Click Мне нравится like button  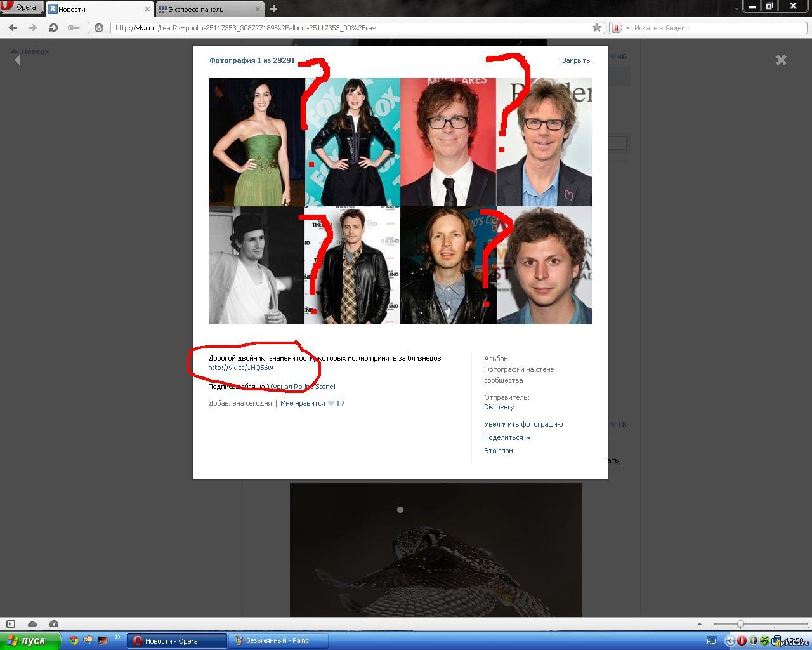[303, 403]
